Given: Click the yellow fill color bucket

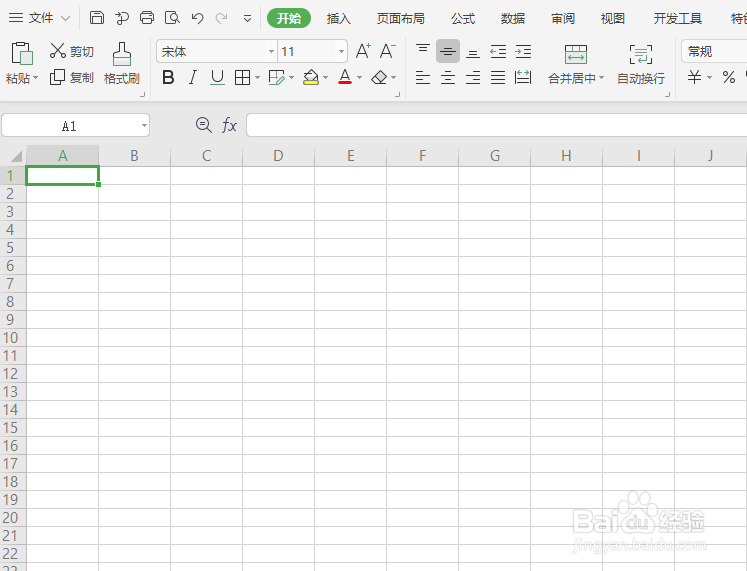Looking at the screenshot, I should [x=311, y=77].
